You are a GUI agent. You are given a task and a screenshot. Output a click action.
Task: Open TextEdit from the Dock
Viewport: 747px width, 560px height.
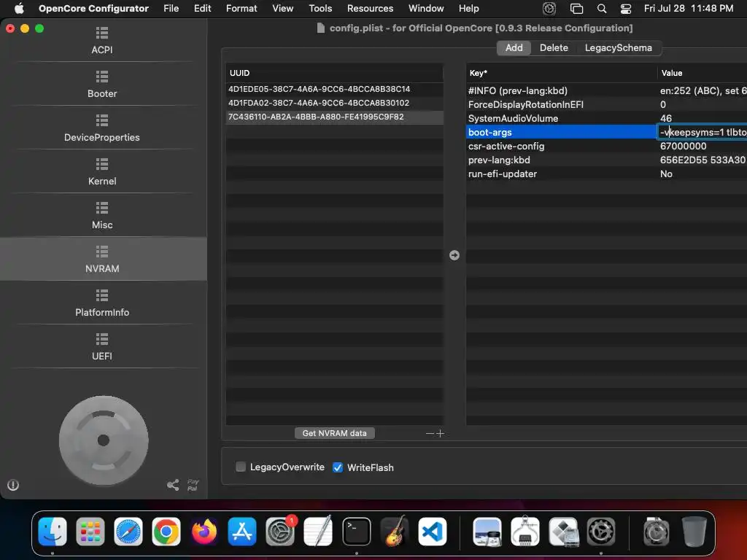coord(318,532)
